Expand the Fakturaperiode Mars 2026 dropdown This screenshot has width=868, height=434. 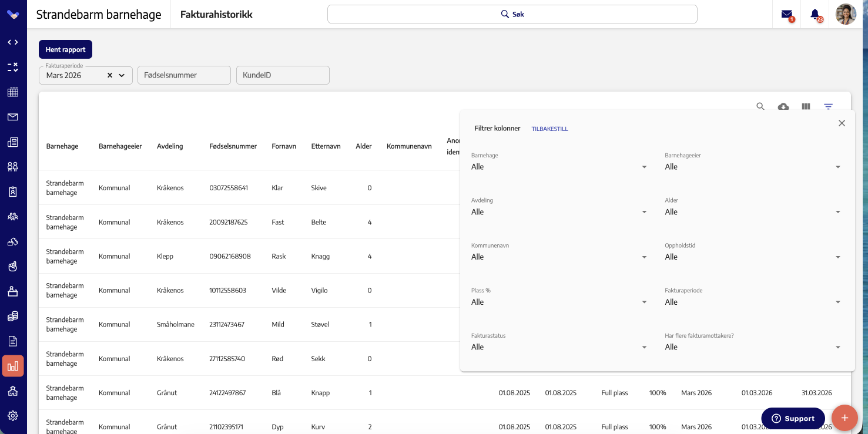coord(122,75)
